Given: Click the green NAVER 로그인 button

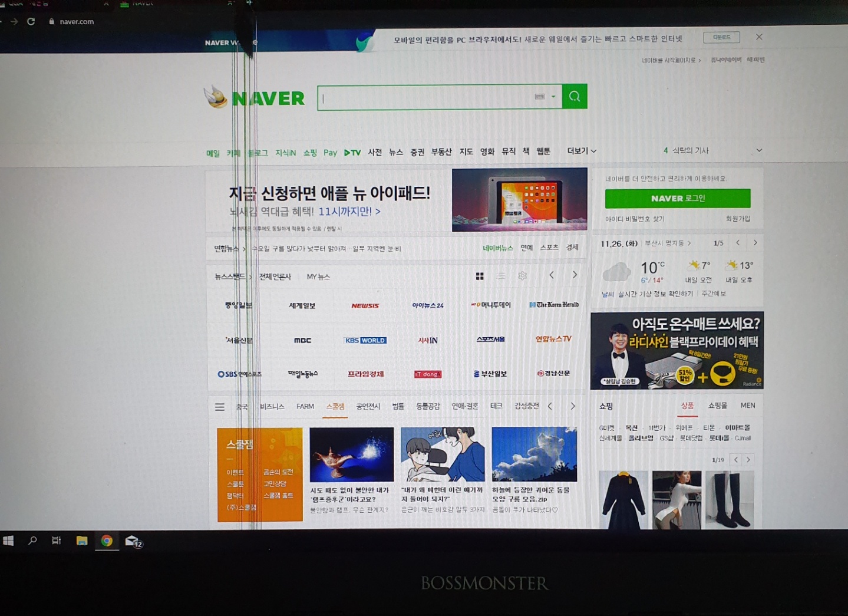Looking at the screenshot, I should click(678, 199).
